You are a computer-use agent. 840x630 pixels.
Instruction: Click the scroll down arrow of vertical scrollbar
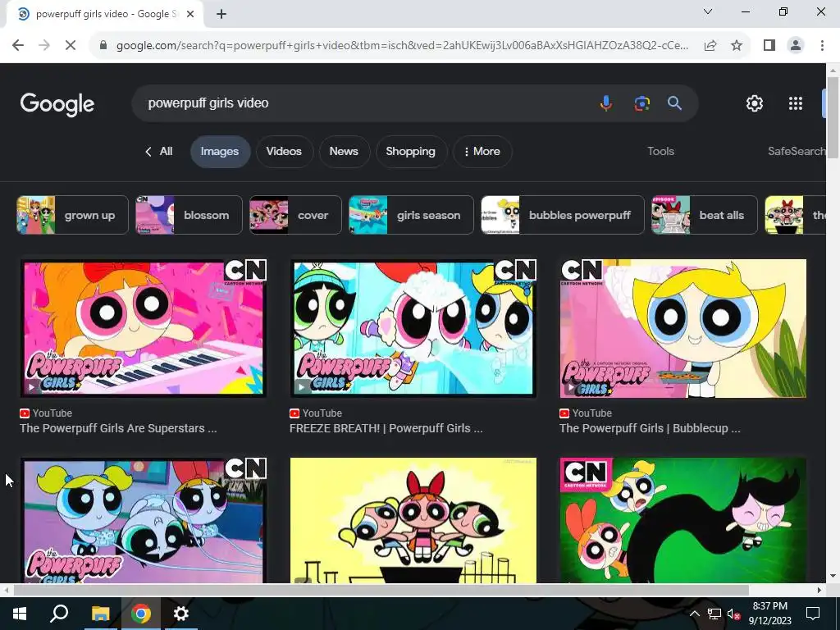[833, 576]
